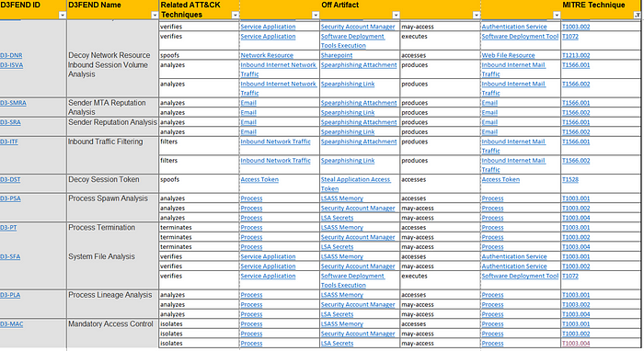The width and height of the screenshot is (644, 351).
Task: Select the Sender MTA Reputation Analysis cell
Action: 112,108
